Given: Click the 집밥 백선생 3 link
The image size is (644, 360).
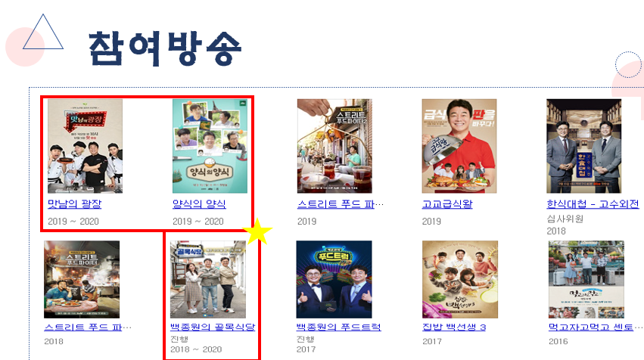Looking at the screenshot, I should (454, 327).
